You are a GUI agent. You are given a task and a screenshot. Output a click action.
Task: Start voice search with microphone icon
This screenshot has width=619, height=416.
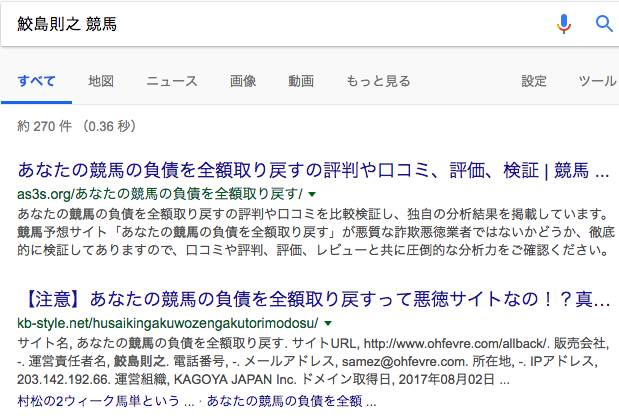pyautogui.click(x=564, y=24)
